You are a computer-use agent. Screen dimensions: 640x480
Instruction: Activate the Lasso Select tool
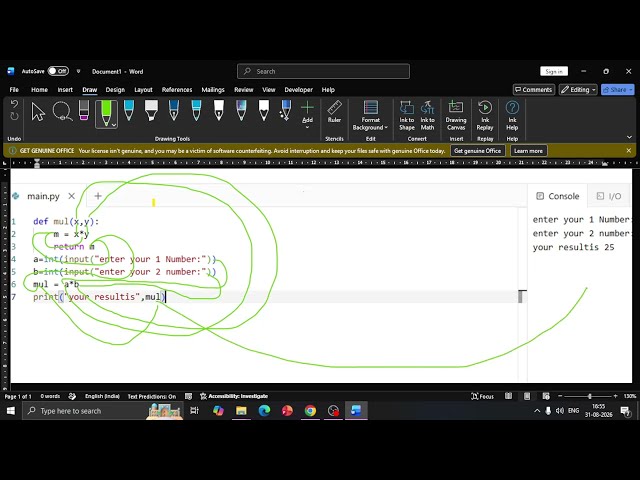[x=62, y=111]
